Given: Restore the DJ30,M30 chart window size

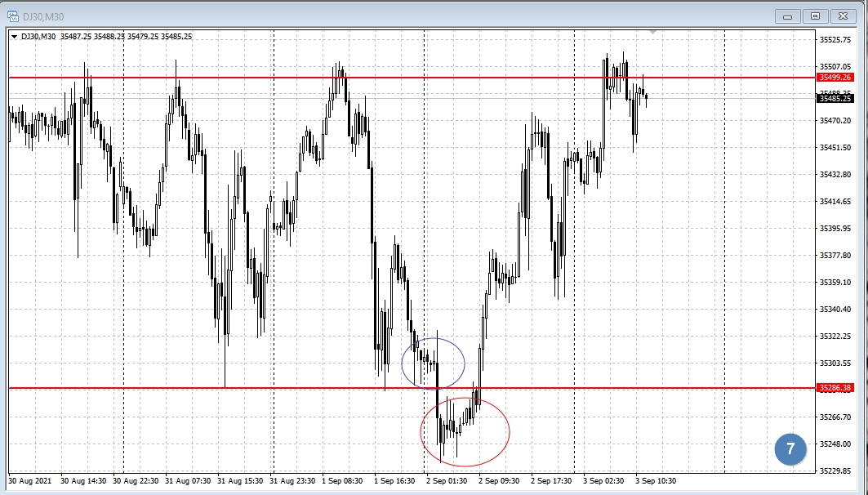Looking at the screenshot, I should 815,16.
